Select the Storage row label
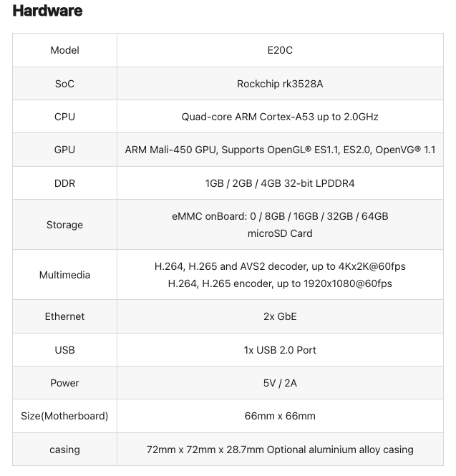Viewport: 456px width, 476px height. click(64, 225)
